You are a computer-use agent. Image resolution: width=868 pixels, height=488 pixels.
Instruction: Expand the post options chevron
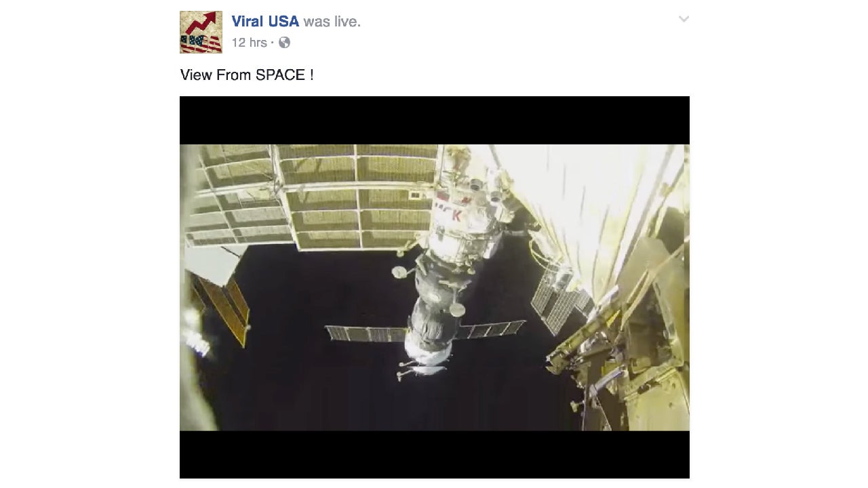684,19
